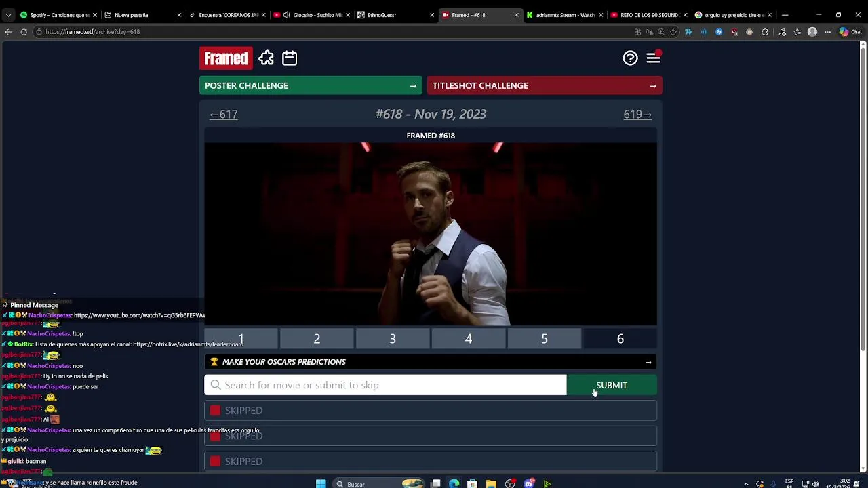Click the address bar URL
This screenshot has width=868, height=488.
pyautogui.click(x=93, y=32)
